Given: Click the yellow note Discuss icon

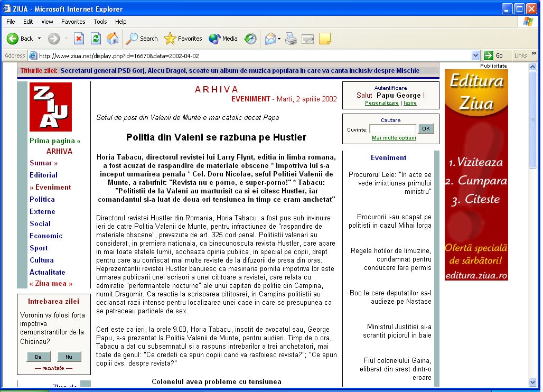Looking at the screenshot, I should [x=324, y=39].
